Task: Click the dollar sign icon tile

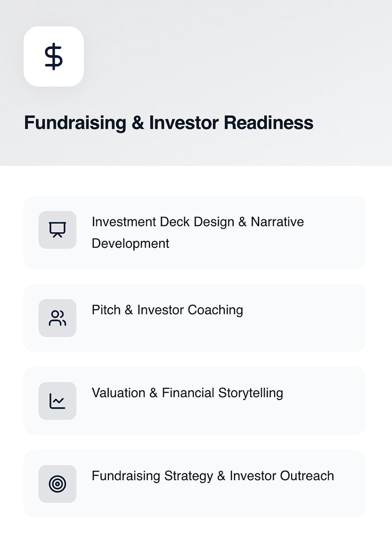Action: tap(53, 56)
